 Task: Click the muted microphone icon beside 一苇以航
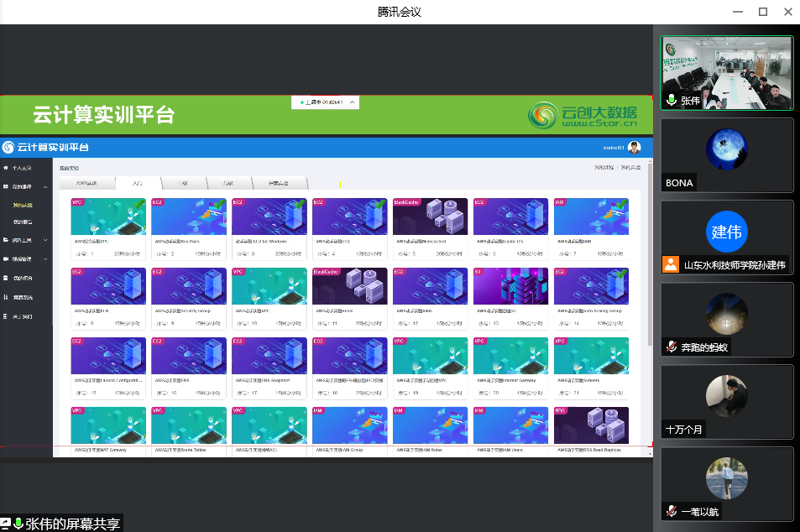(671, 511)
